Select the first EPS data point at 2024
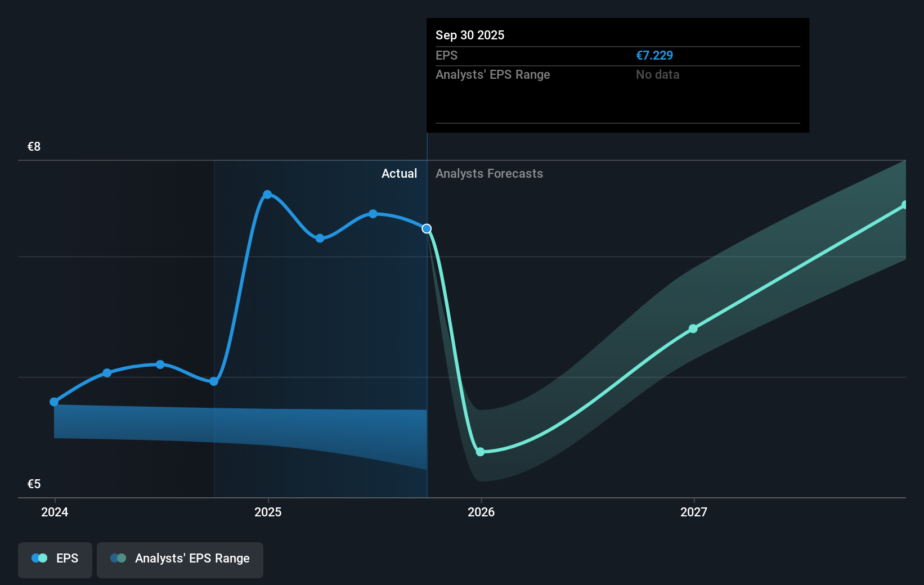The image size is (924, 585). 54,402
